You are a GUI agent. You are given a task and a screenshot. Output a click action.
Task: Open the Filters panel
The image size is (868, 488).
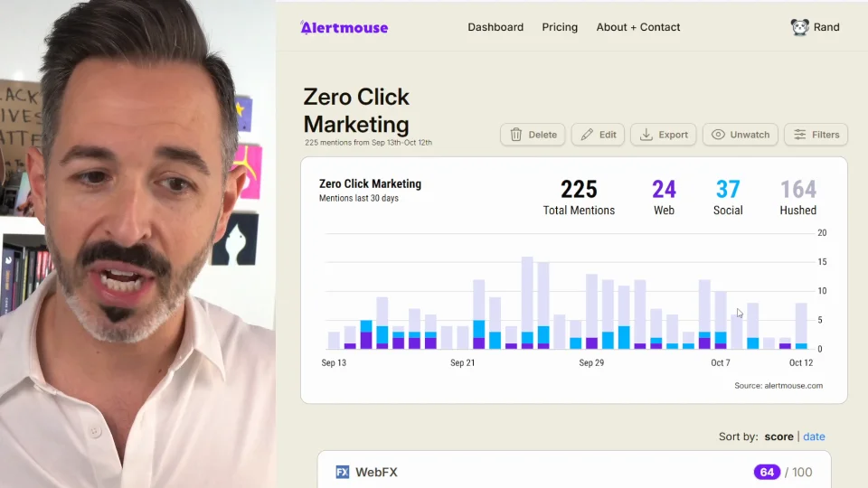816,135
